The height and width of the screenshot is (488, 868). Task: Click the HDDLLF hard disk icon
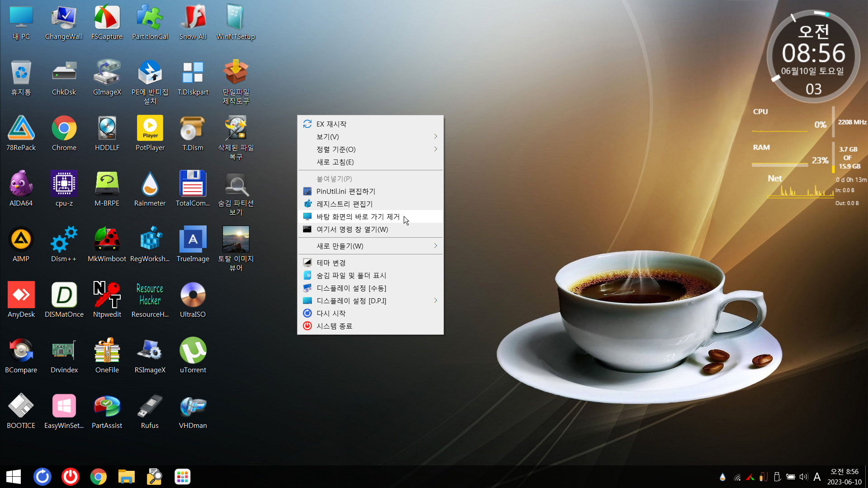tap(107, 134)
